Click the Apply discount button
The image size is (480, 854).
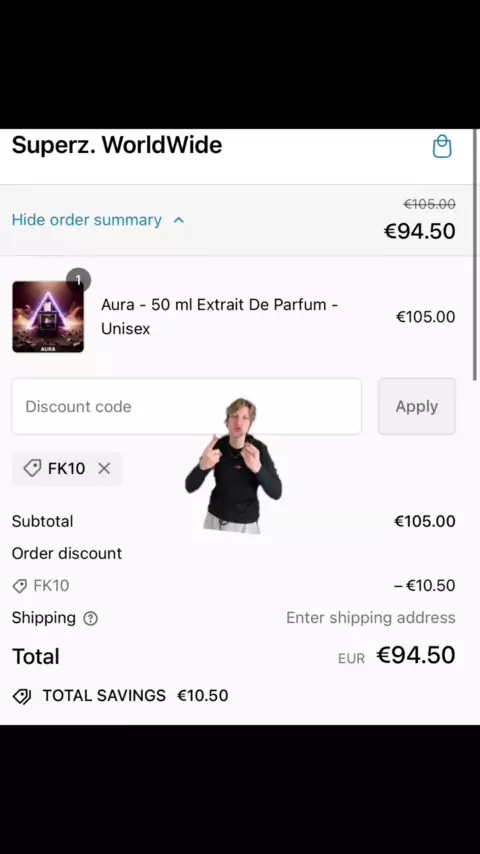click(x=417, y=406)
